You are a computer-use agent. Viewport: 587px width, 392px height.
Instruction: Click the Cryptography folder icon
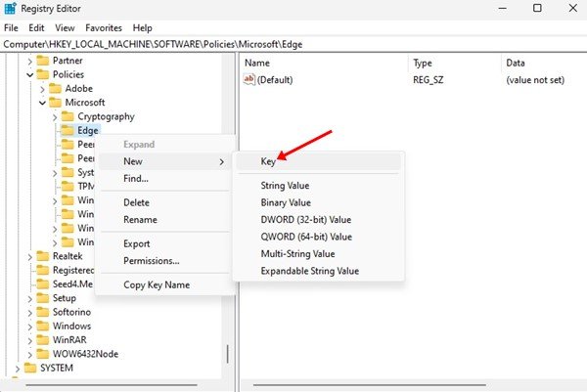(68, 116)
